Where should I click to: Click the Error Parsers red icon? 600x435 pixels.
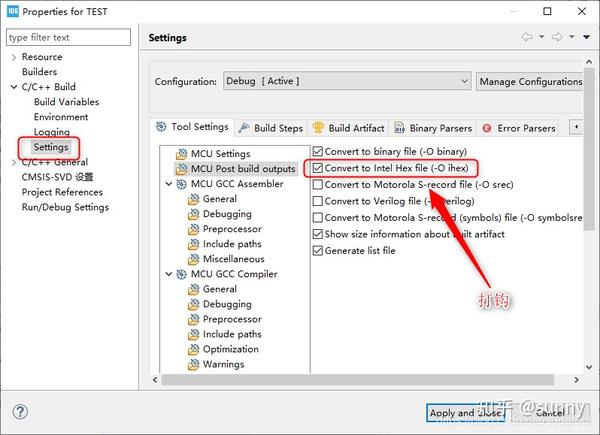pos(487,128)
